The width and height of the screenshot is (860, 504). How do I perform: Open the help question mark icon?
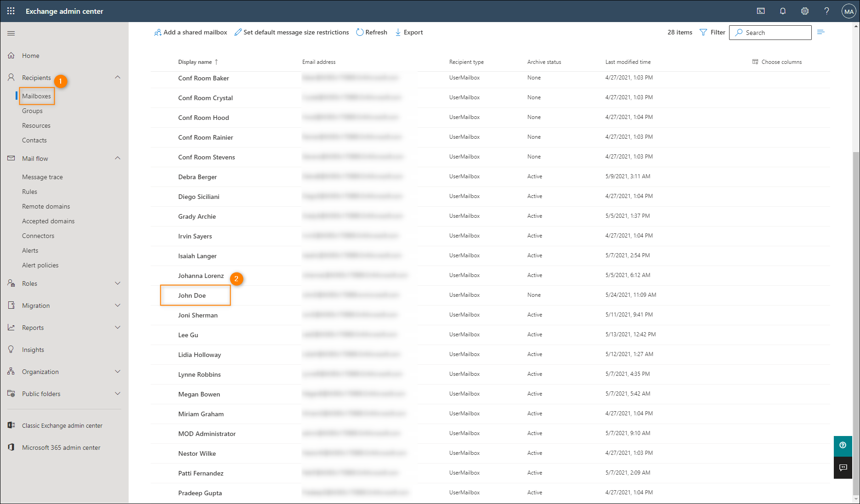[x=826, y=11]
